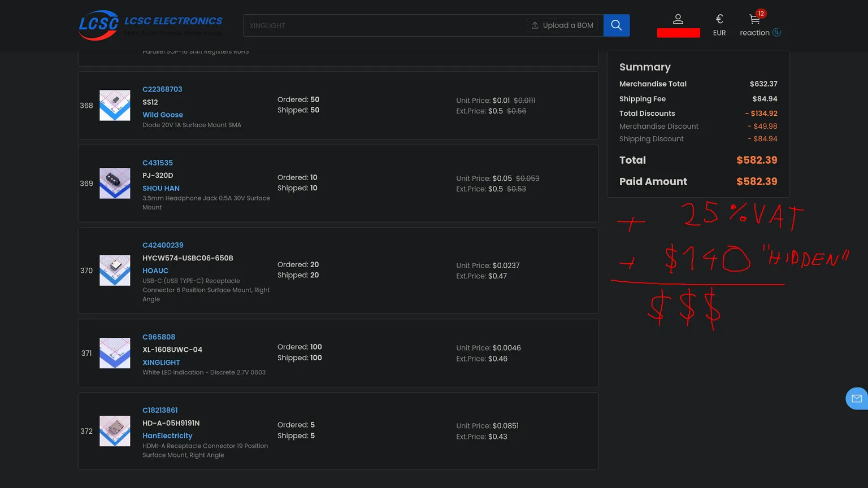Image resolution: width=868 pixels, height=488 pixels.
Task: Click the Merchandise Discount value $49.98
Action: 762,127
